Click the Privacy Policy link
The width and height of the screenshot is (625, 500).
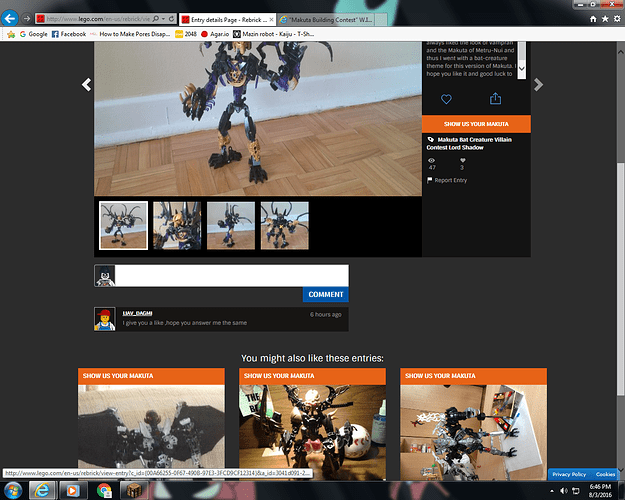[569, 474]
